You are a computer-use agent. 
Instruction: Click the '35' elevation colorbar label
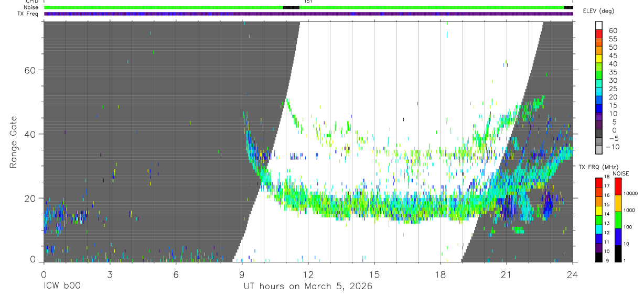point(613,72)
